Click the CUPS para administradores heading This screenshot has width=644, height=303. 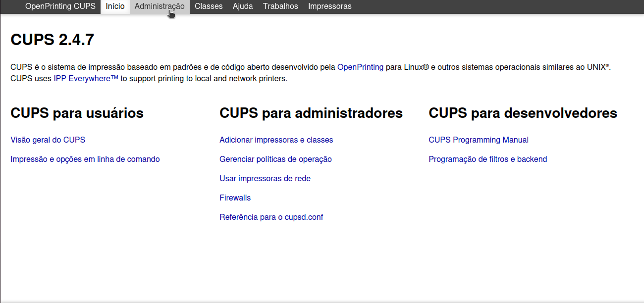point(311,113)
